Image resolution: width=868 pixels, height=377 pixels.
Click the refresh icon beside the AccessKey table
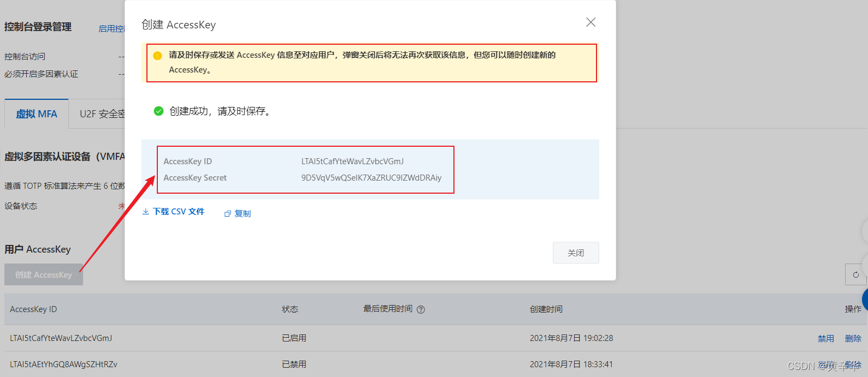pos(855,274)
